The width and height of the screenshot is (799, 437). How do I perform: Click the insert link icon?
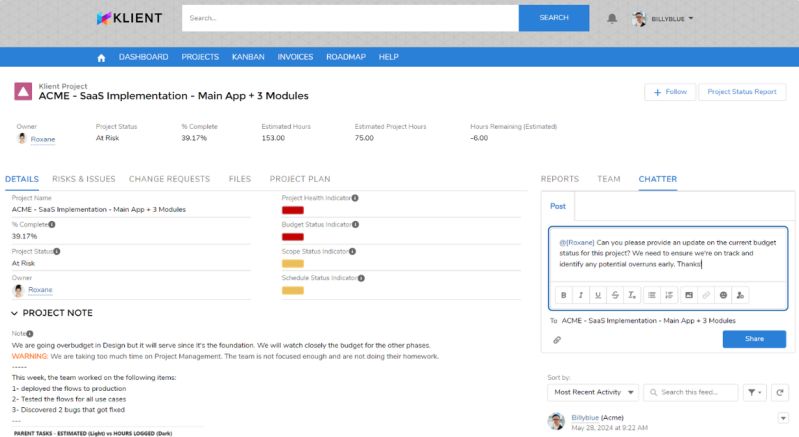coord(706,295)
